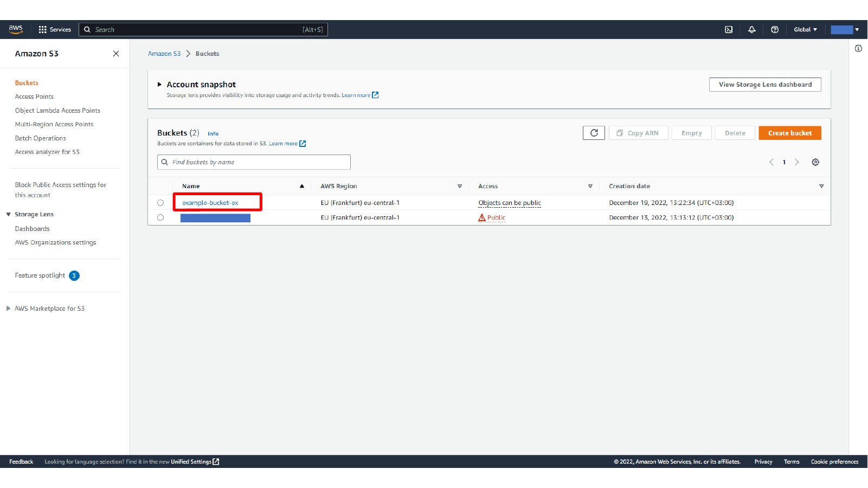The height and width of the screenshot is (488, 868).
Task: Open Unified Settings external link icon
Action: pos(216,462)
